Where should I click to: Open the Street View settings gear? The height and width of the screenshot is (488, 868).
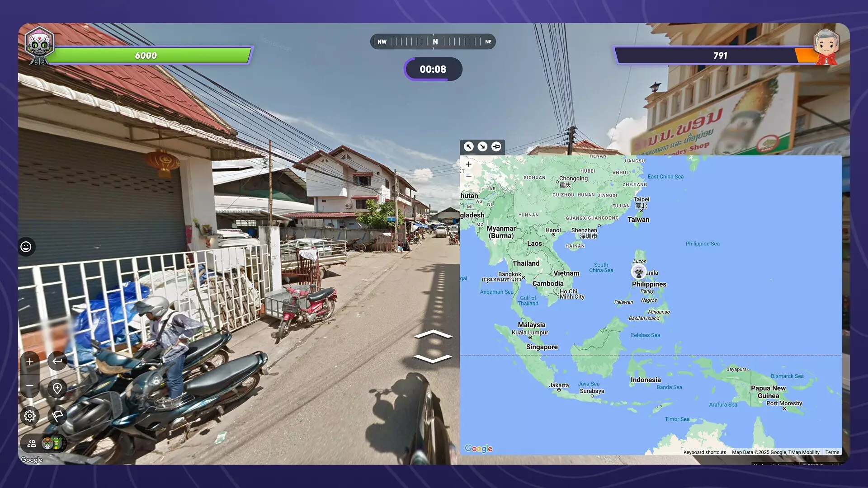click(29, 416)
